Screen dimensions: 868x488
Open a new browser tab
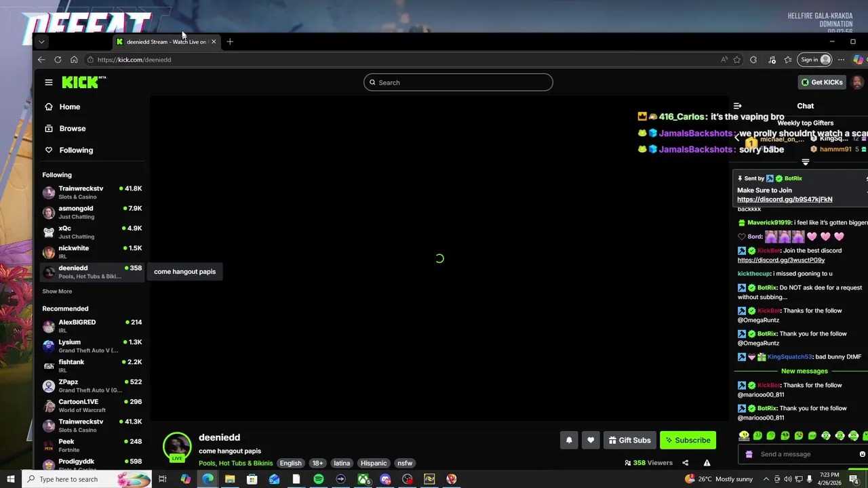click(x=230, y=41)
